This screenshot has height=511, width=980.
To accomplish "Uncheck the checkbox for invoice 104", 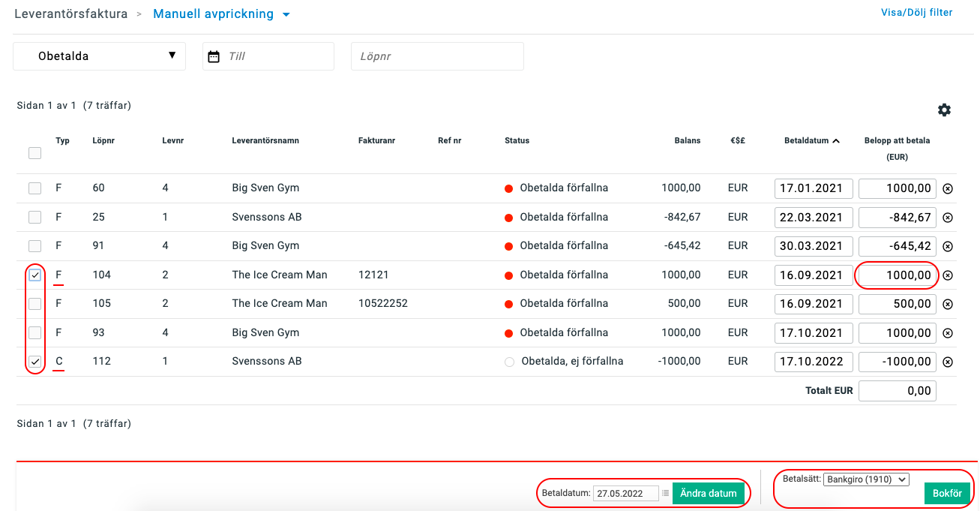I will [35, 275].
